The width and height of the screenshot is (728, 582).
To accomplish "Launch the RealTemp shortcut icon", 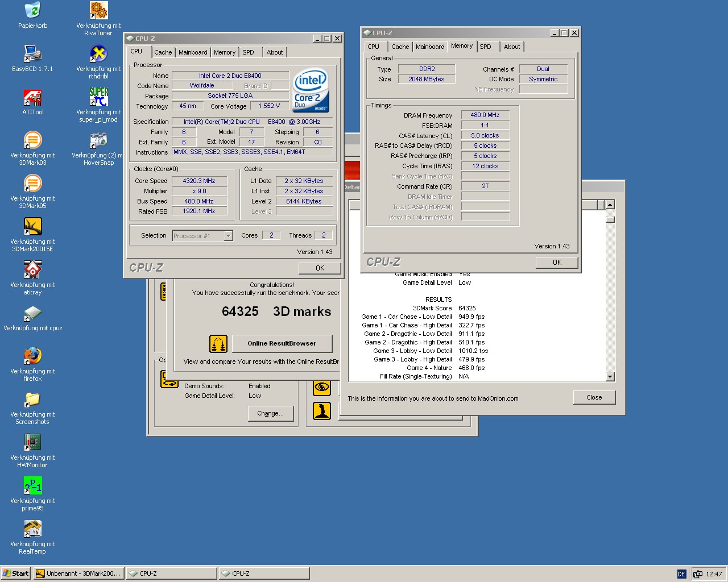I will [x=32, y=529].
